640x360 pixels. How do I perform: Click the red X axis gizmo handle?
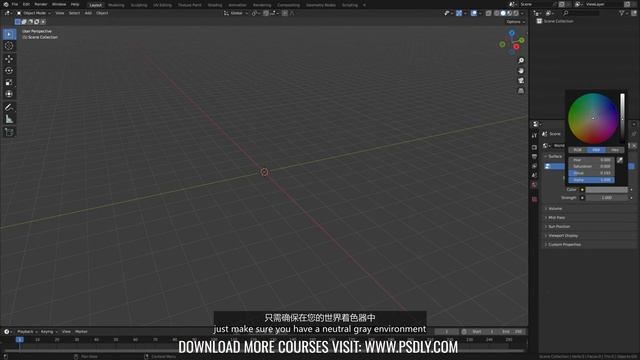516,47
